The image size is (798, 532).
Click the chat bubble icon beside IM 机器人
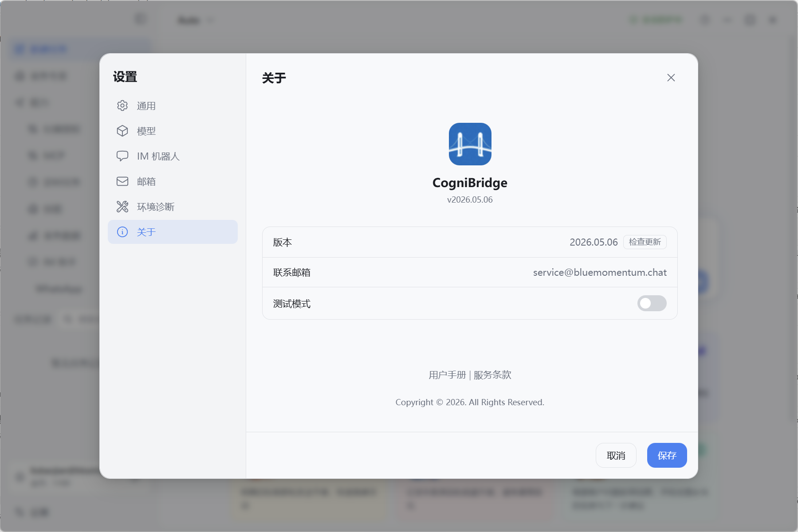[x=122, y=156]
